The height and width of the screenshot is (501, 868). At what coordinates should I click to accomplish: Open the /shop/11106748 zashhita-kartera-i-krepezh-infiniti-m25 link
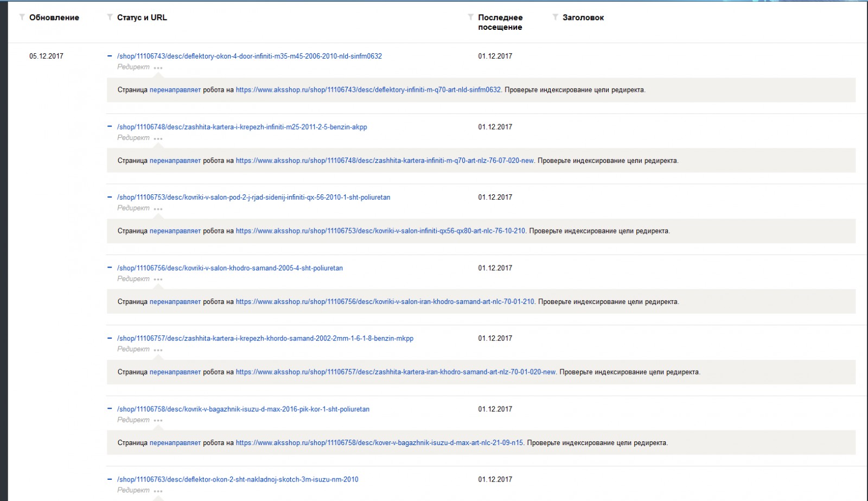[242, 126]
